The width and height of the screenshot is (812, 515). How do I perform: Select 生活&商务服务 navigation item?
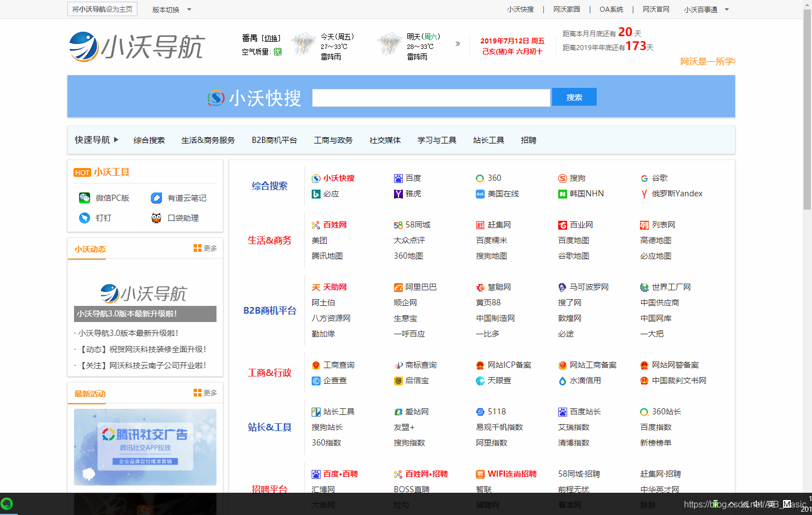tap(208, 140)
